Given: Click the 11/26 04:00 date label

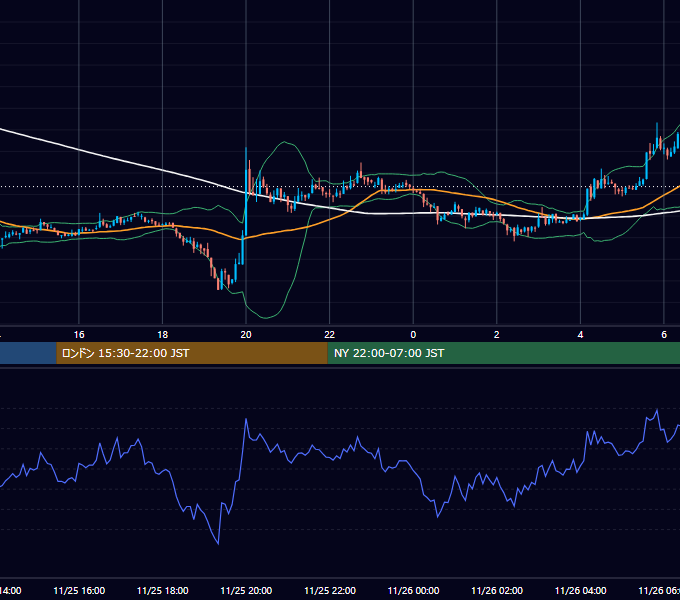Looking at the screenshot, I should click(x=580, y=591).
